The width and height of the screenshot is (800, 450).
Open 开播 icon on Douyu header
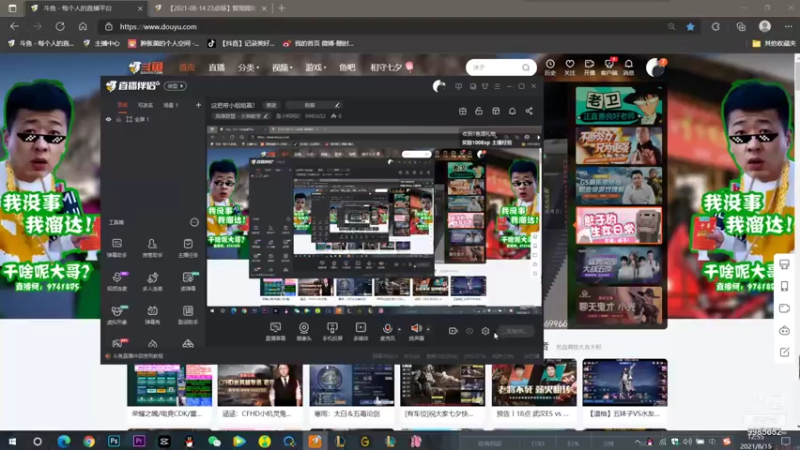pyautogui.click(x=589, y=67)
